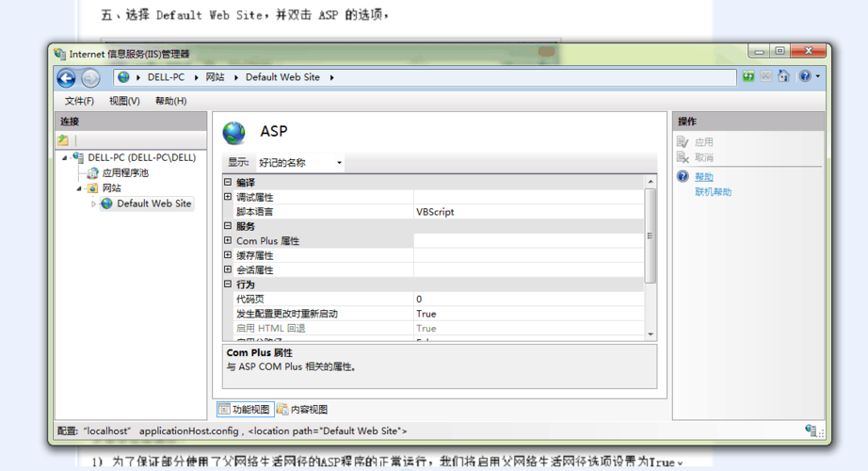Select 应用程序池 in connections tree

[125, 173]
